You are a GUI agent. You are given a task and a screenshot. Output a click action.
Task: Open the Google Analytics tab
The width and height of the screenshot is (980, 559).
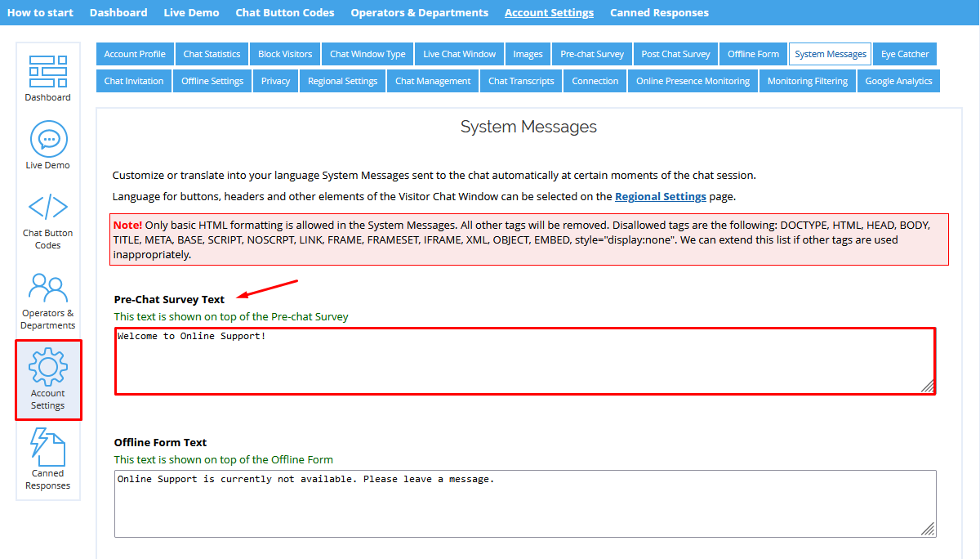tap(898, 81)
